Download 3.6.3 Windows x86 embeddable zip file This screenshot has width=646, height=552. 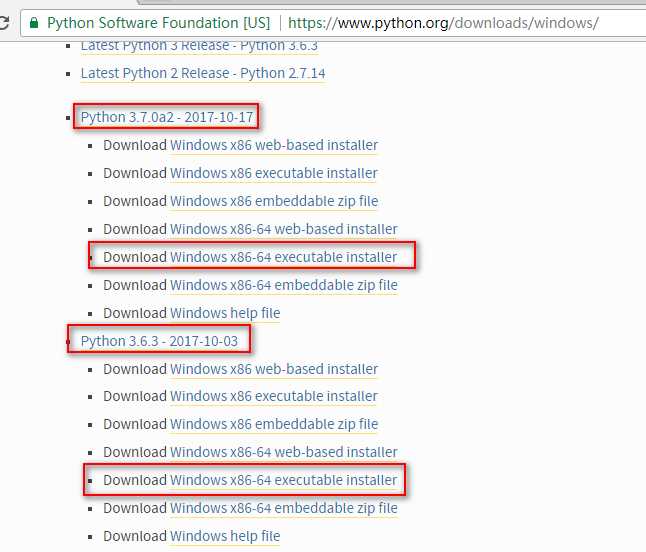[x=274, y=424]
